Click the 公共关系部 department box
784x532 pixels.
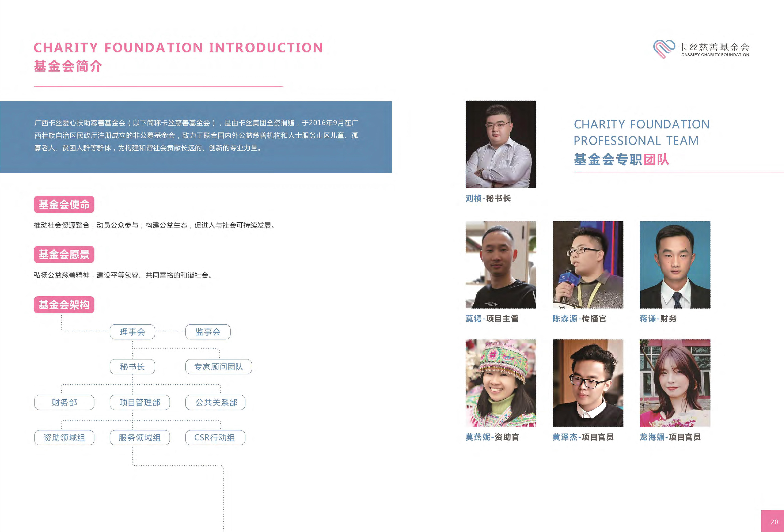coord(215,402)
